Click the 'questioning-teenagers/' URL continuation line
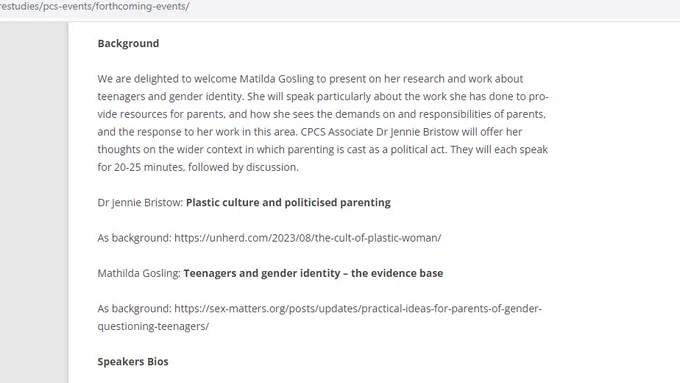This screenshot has width=680, height=383. (153, 326)
